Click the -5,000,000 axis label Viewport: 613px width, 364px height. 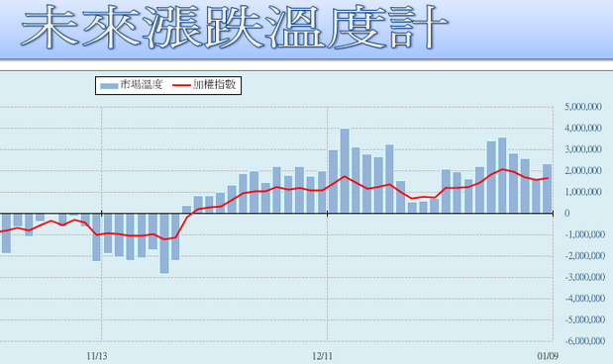coord(584,319)
